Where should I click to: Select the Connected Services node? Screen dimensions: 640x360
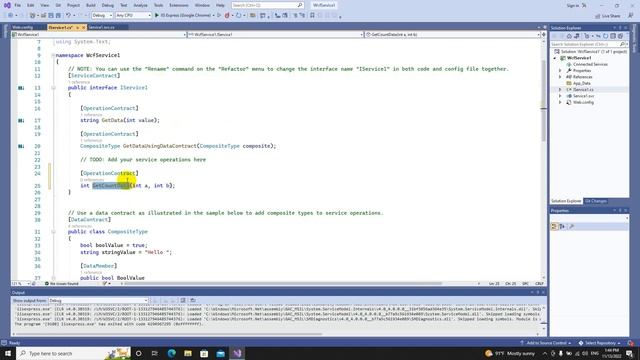589,64
